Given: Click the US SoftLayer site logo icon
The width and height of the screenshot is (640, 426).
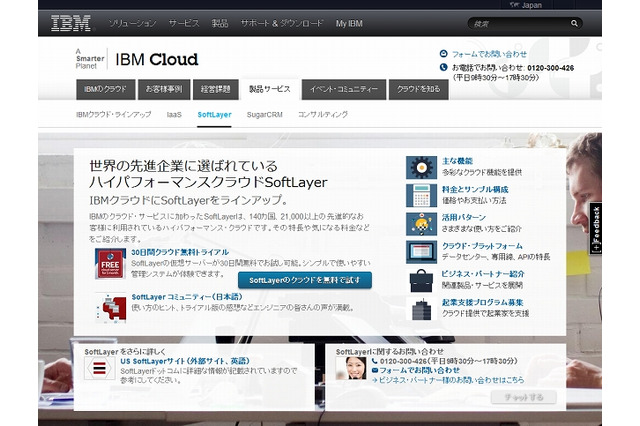Looking at the screenshot, I should click(100, 368).
